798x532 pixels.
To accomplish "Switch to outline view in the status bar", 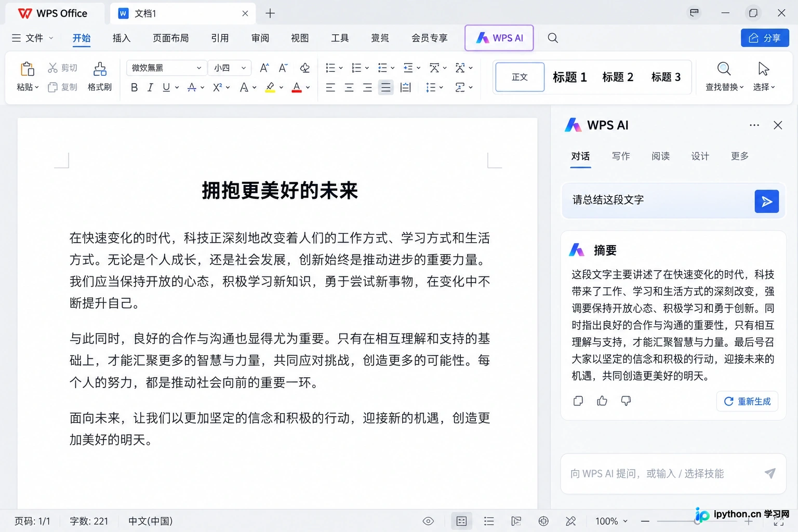I will [x=489, y=521].
